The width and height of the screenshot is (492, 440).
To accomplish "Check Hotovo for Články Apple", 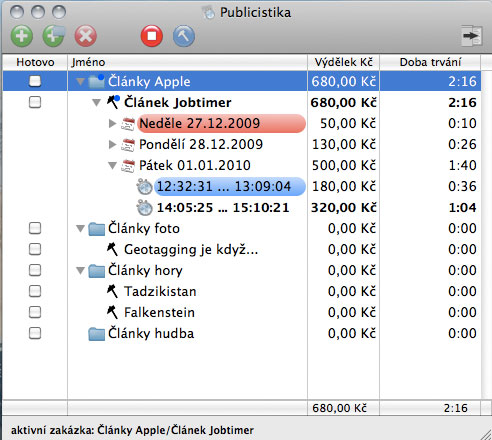I will pos(35,81).
